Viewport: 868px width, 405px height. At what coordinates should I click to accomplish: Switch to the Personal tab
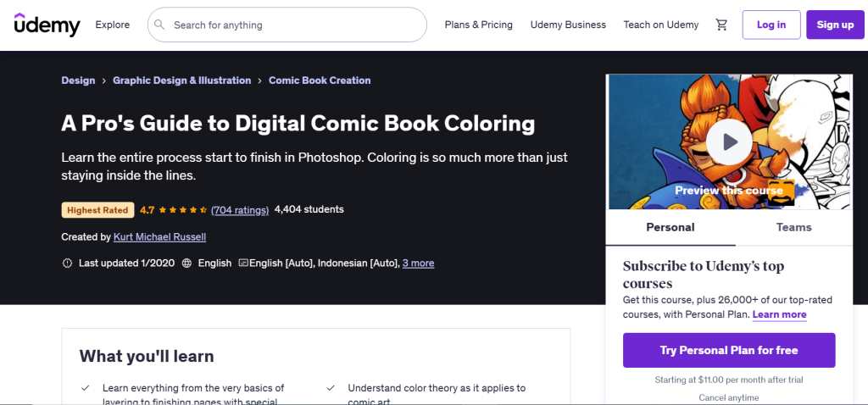pyautogui.click(x=670, y=227)
